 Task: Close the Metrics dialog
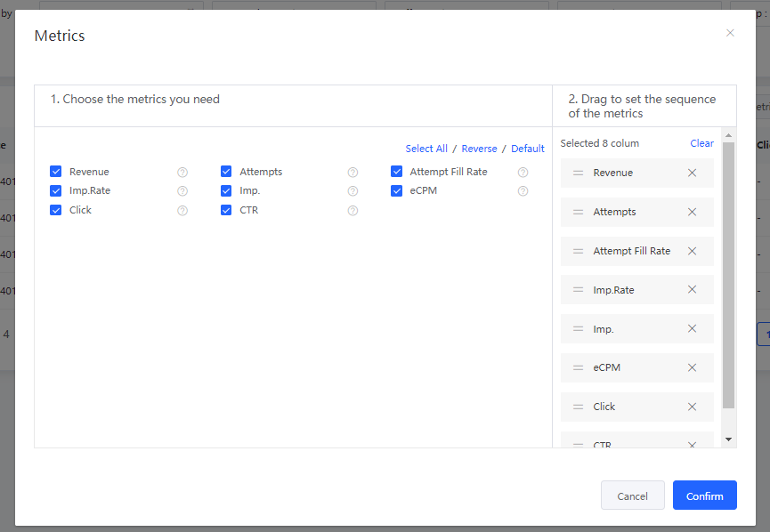tap(730, 33)
